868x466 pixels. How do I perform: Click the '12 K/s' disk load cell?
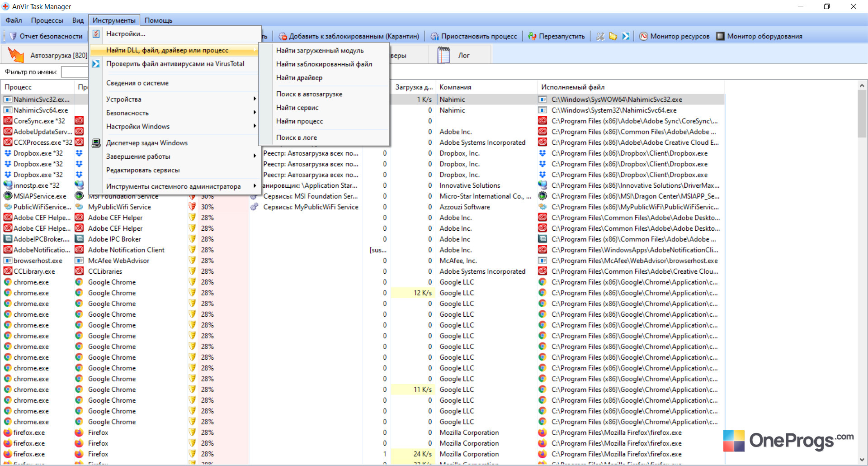413,293
